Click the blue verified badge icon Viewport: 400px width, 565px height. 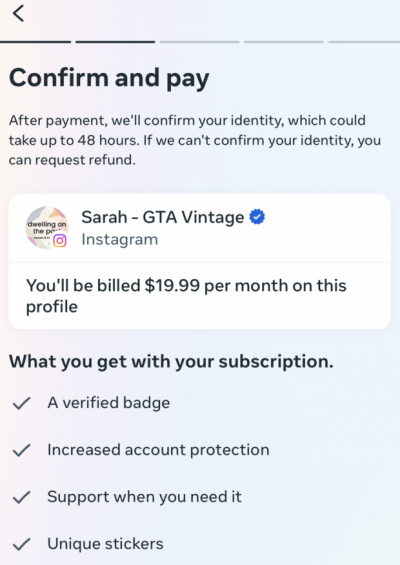(257, 217)
